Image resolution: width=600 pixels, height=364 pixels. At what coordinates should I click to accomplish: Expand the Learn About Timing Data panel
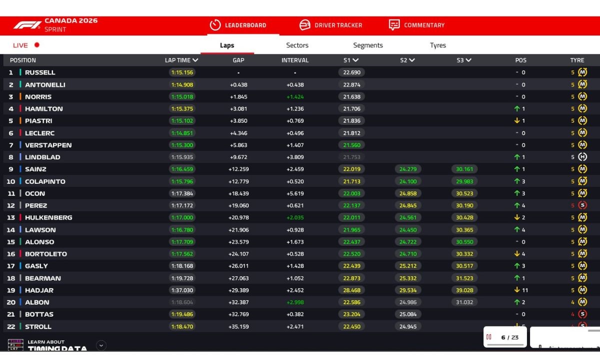101,345
